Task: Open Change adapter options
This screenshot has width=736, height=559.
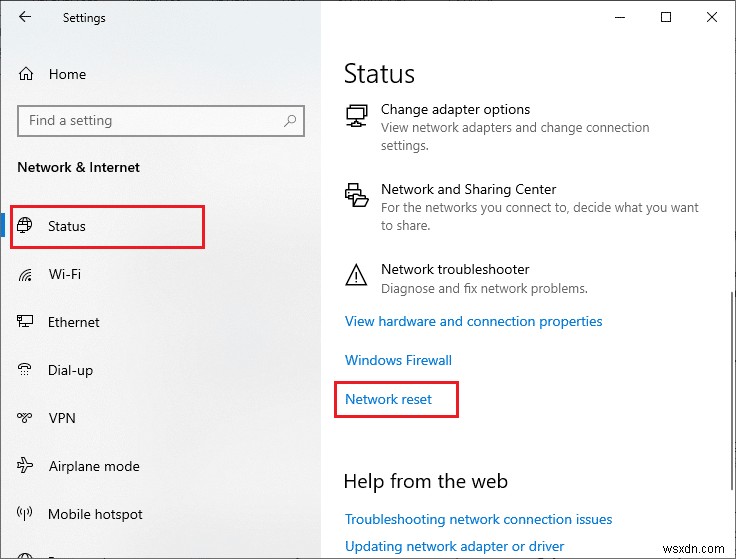Action: [456, 109]
